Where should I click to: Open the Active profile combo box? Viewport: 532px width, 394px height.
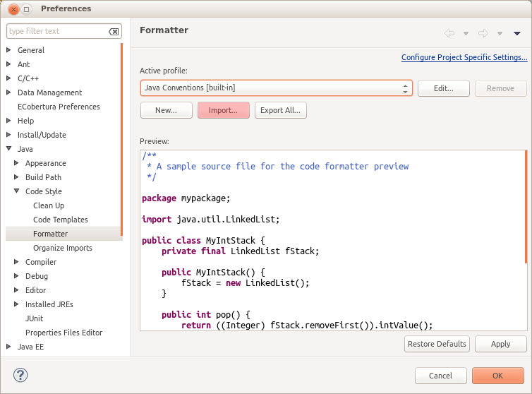coord(276,88)
